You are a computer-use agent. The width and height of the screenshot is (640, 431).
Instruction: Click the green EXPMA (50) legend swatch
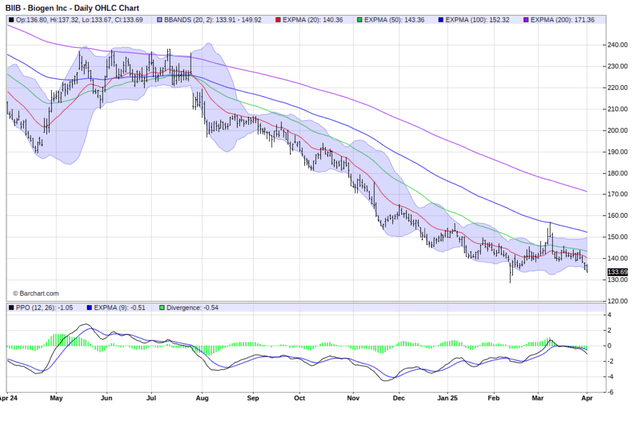click(360, 20)
